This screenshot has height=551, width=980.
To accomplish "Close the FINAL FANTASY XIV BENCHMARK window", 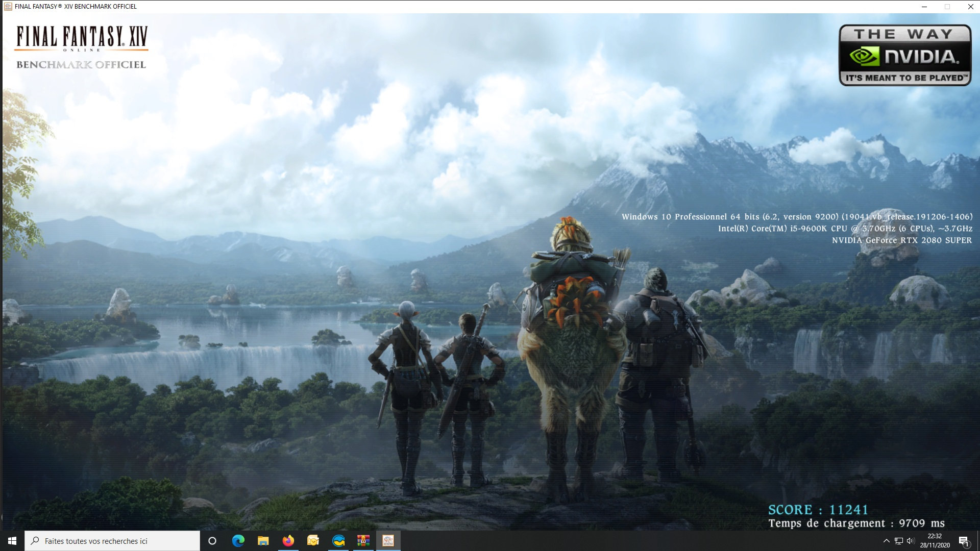I will tap(970, 7).
